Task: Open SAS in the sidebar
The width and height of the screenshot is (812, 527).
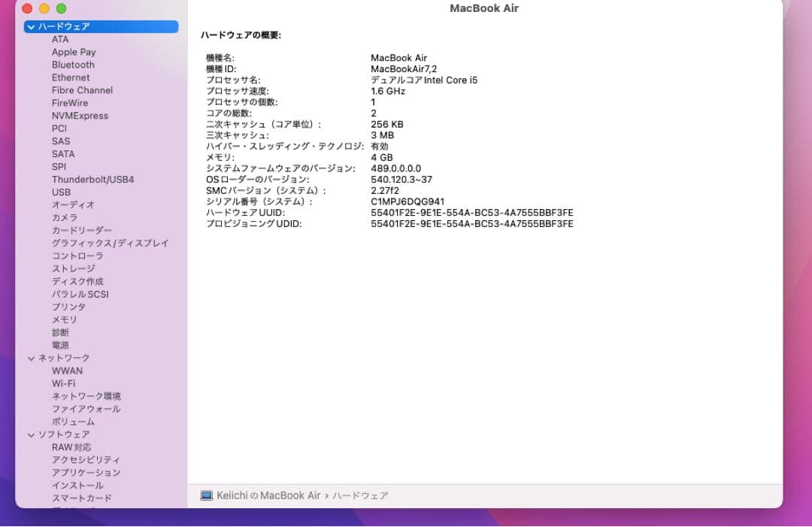Action: tap(61, 141)
